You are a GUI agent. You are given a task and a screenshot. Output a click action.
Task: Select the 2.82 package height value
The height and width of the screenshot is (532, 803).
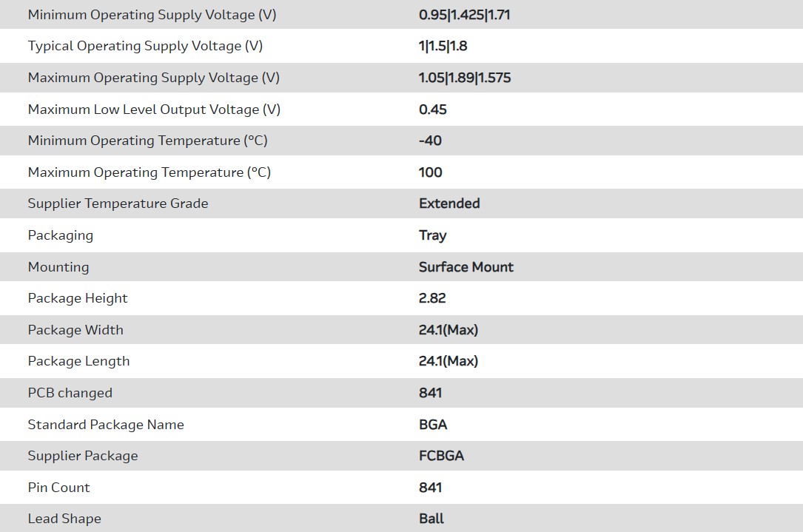432,298
